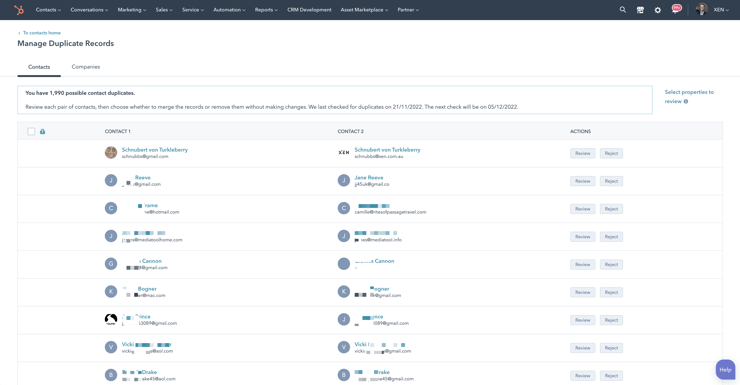This screenshot has height=385, width=740.
Task: Click J avatar beside Jane Reeve
Action: [344, 180]
